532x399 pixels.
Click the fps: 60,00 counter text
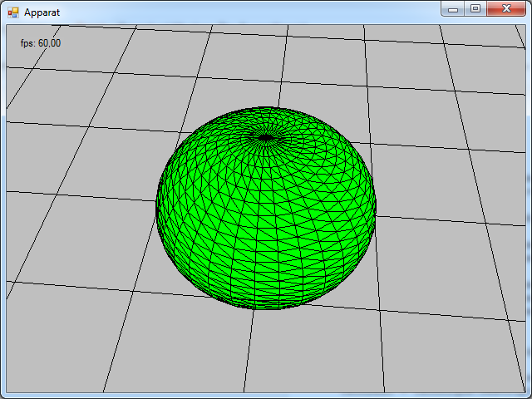coord(41,43)
